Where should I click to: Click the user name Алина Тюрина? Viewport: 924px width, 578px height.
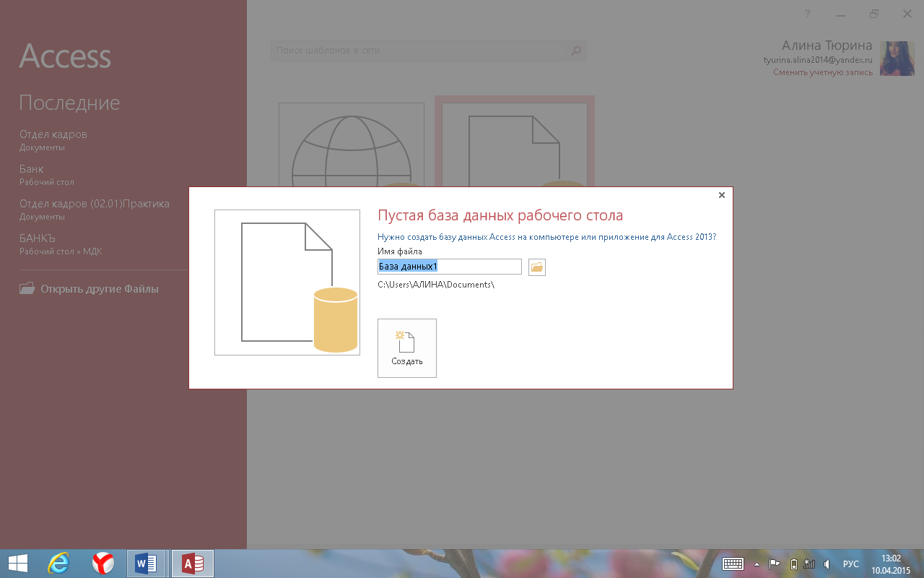(827, 46)
